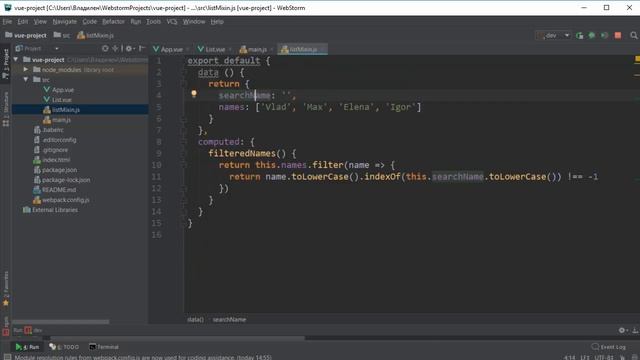640x360 pixels.
Task: Click the tool windows toggle icon in status bar corner
Action: tap(7, 357)
